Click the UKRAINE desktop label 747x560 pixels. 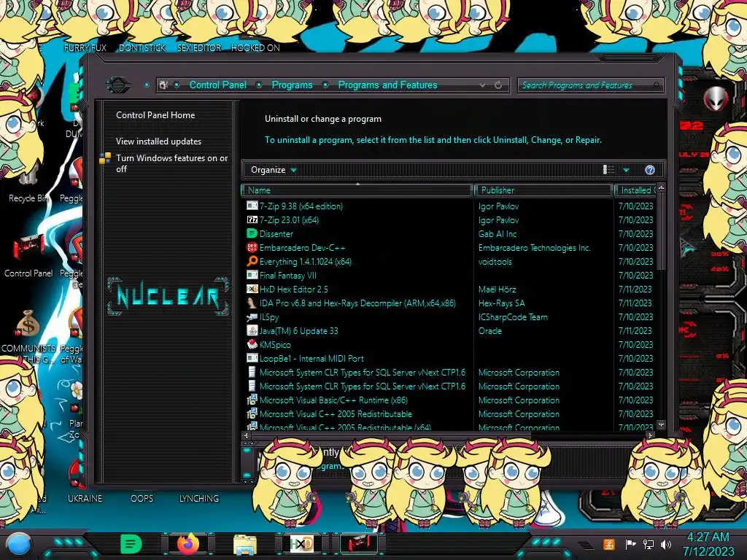pos(85,499)
